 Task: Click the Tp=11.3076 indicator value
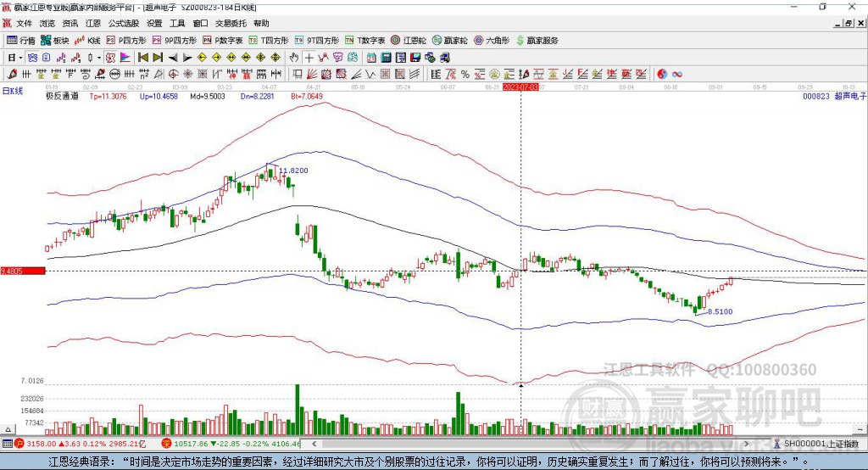click(108, 96)
